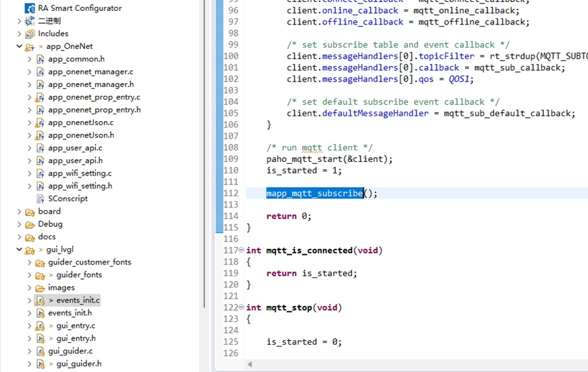
Task: Expand the board folder
Action: [x=19, y=212]
